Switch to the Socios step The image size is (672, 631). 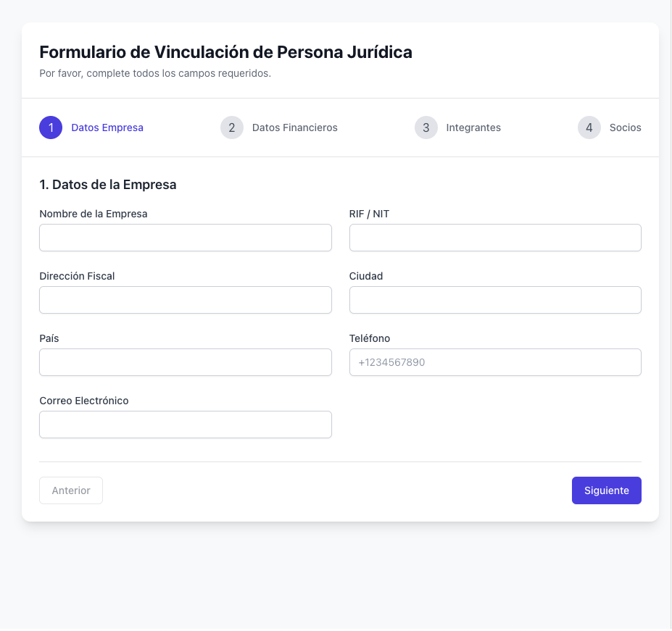click(x=625, y=128)
